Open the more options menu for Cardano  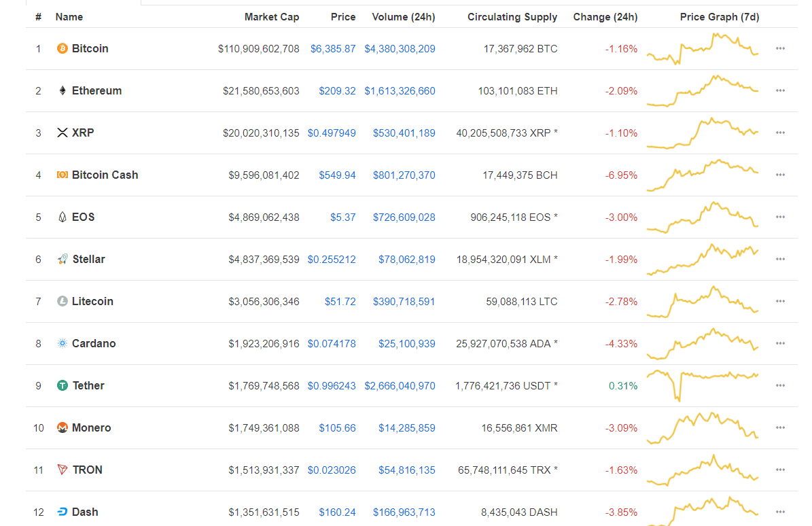tap(781, 343)
